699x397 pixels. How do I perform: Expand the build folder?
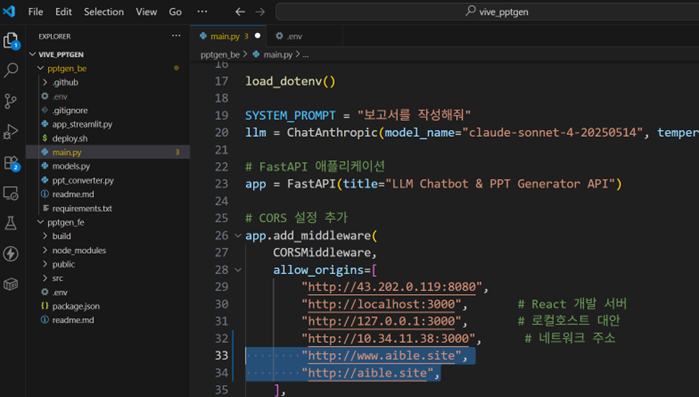pyautogui.click(x=45, y=236)
